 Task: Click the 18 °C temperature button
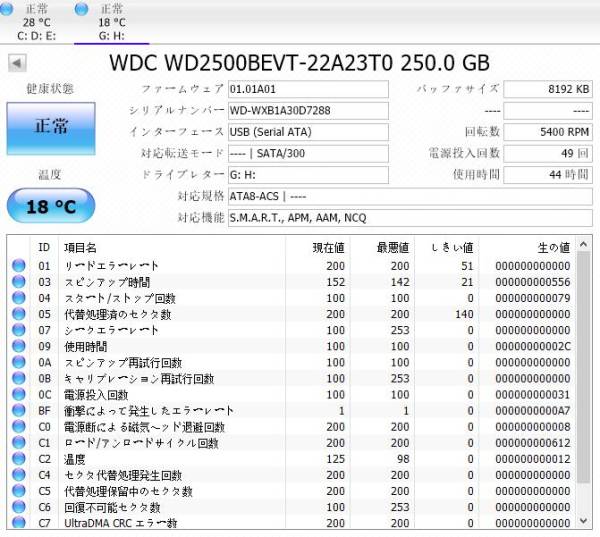point(51,206)
